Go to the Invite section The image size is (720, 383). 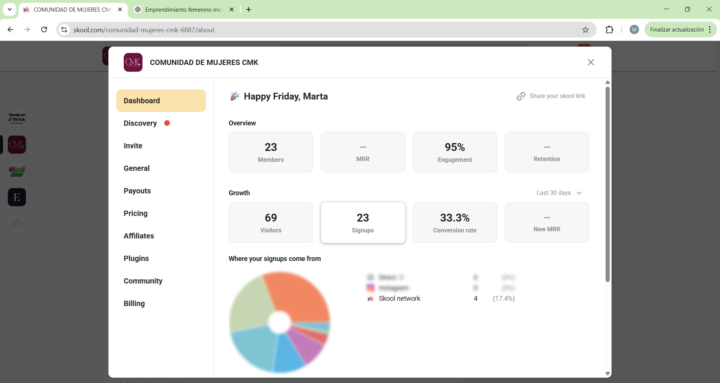pyautogui.click(x=133, y=146)
